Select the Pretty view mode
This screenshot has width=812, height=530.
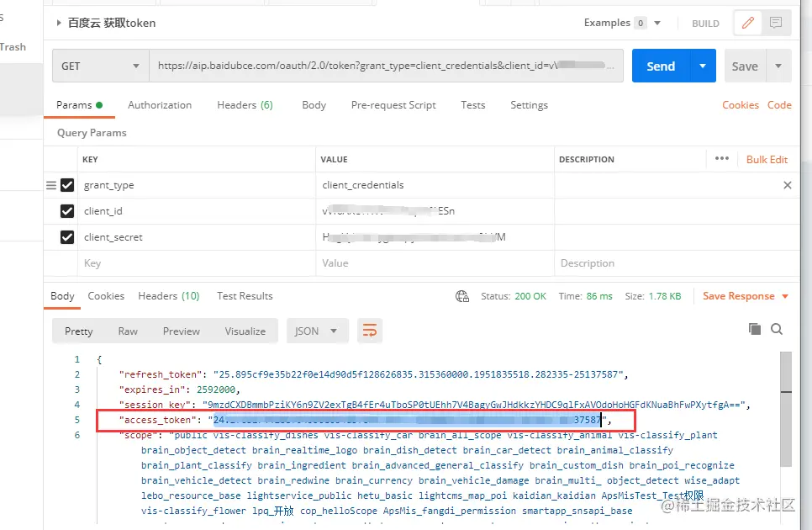coord(79,331)
